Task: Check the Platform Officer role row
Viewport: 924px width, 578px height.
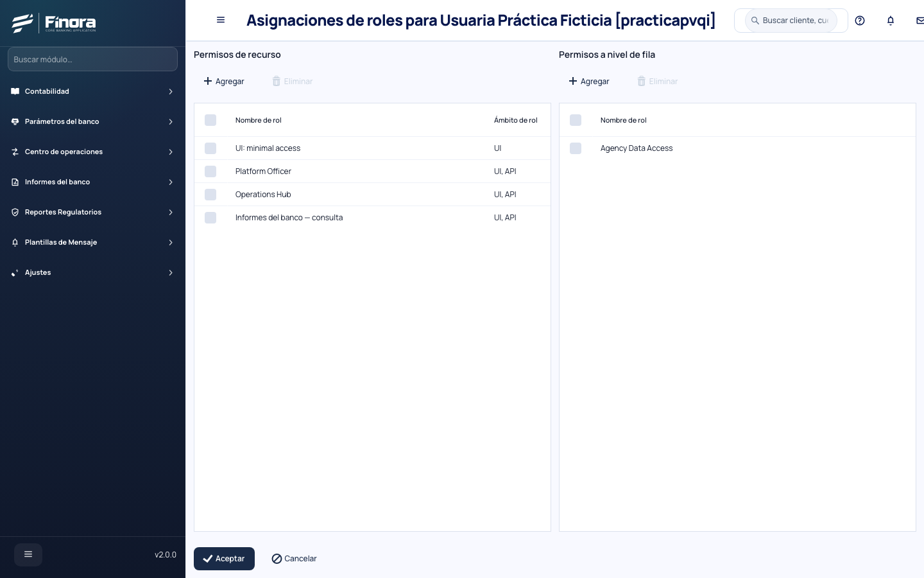Action: [210, 171]
